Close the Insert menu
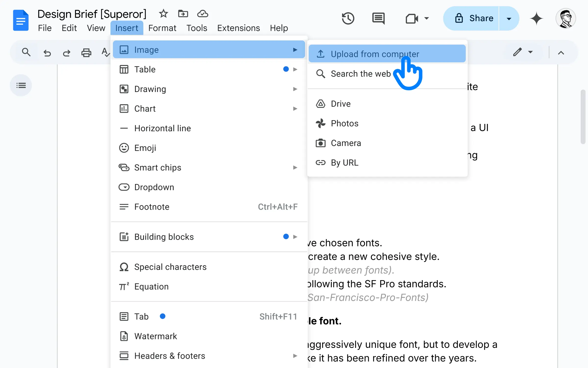Viewport: 588px width, 368px height. (127, 28)
